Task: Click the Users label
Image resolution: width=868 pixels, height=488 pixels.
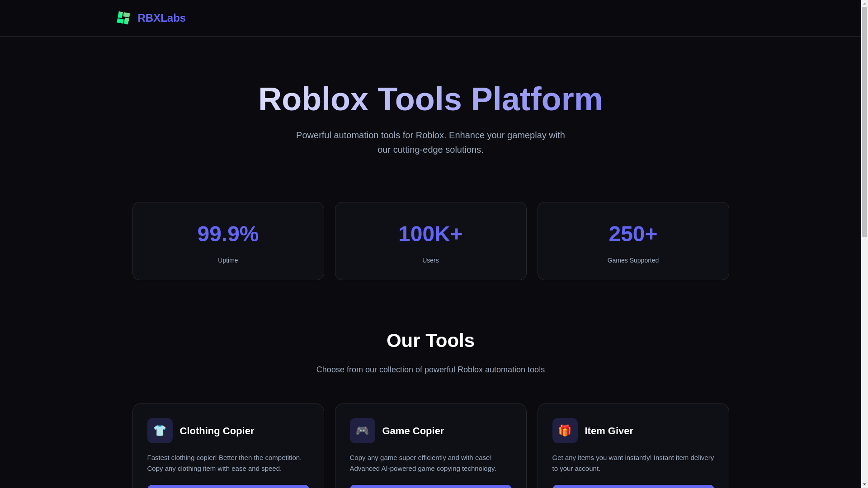Action: pos(430,260)
